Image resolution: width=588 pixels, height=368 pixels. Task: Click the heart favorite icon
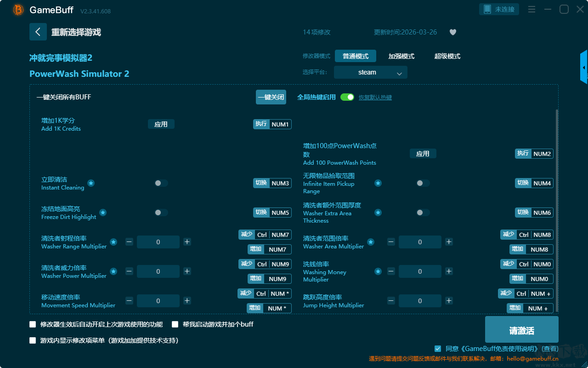(453, 32)
